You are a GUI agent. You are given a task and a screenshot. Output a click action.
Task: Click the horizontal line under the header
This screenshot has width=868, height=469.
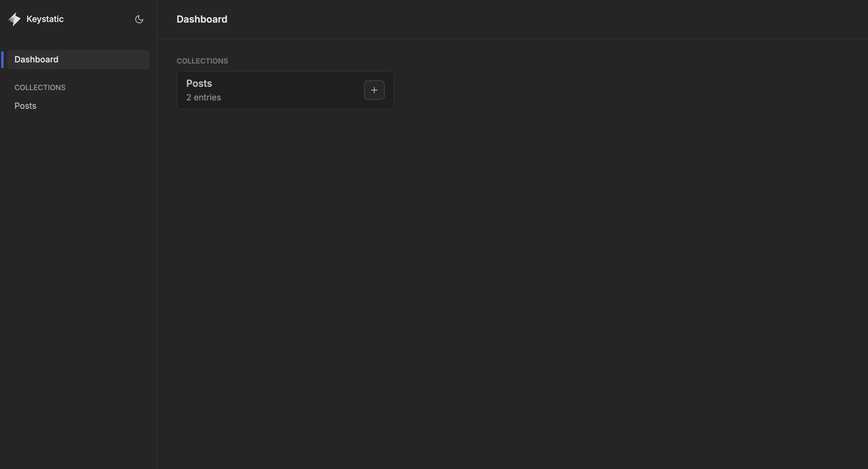505,39
